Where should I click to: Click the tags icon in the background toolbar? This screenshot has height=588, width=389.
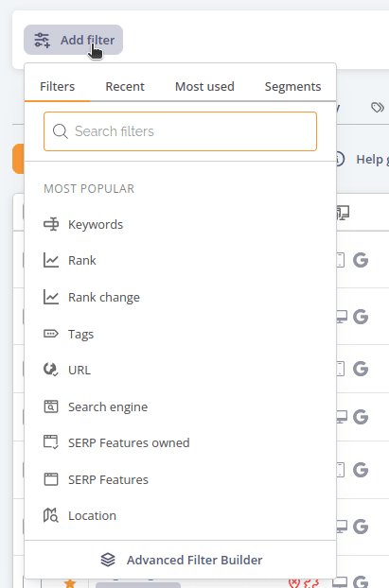pyautogui.click(x=378, y=108)
